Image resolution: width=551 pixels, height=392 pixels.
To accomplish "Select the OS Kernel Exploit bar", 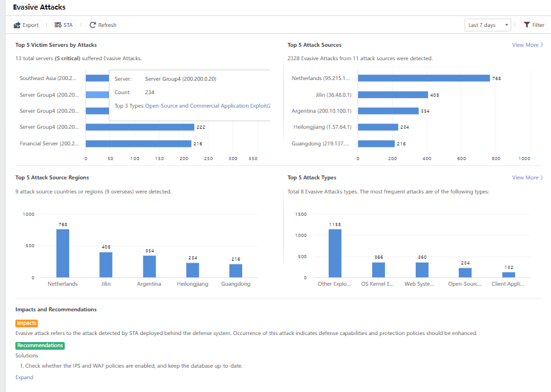I will pyautogui.click(x=379, y=270).
